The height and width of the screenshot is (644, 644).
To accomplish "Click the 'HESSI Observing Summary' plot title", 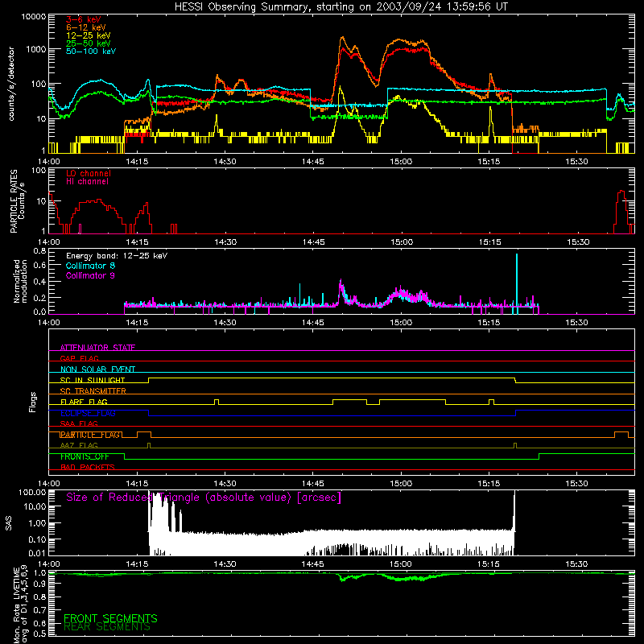I will click(341, 7).
